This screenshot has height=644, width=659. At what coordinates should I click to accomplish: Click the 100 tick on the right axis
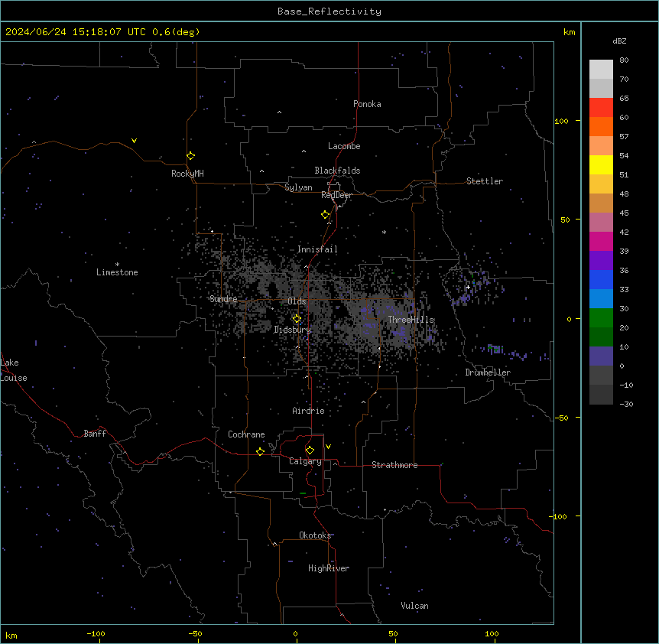coord(561,121)
